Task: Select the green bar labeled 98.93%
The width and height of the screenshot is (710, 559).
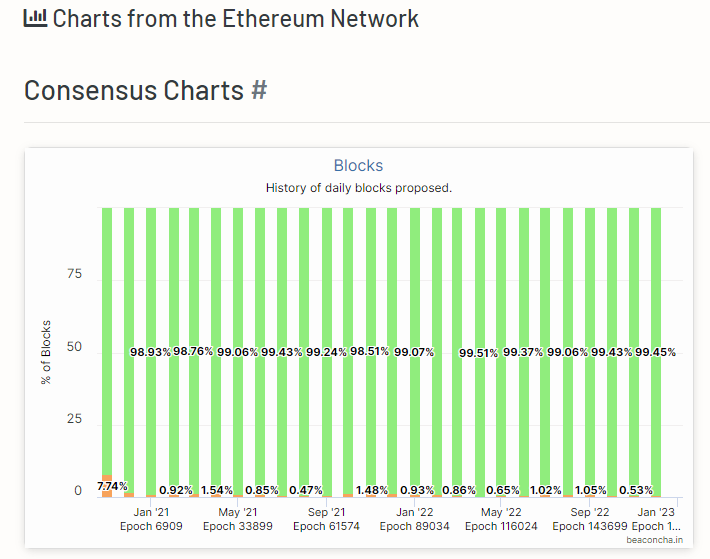Action: [x=151, y=300]
